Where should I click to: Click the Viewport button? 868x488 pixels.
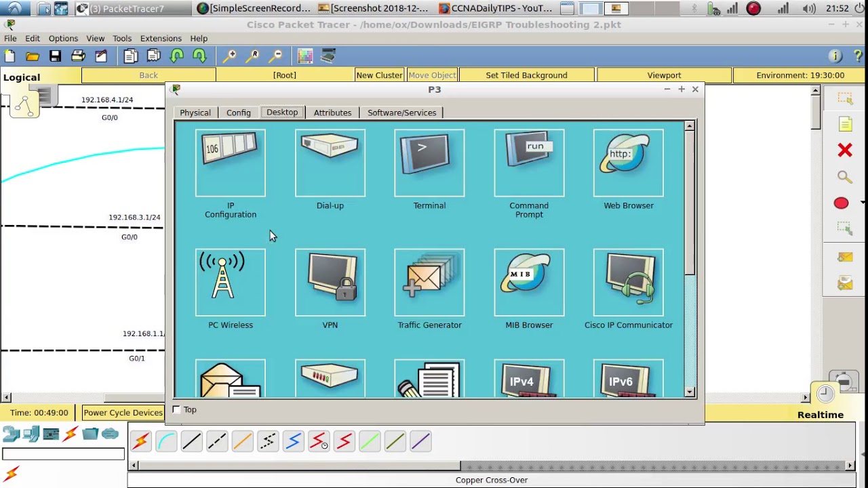[x=664, y=75]
